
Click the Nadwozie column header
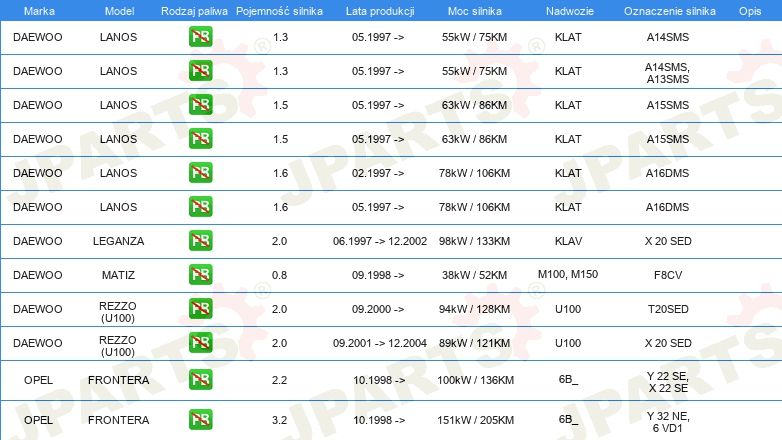(x=570, y=11)
